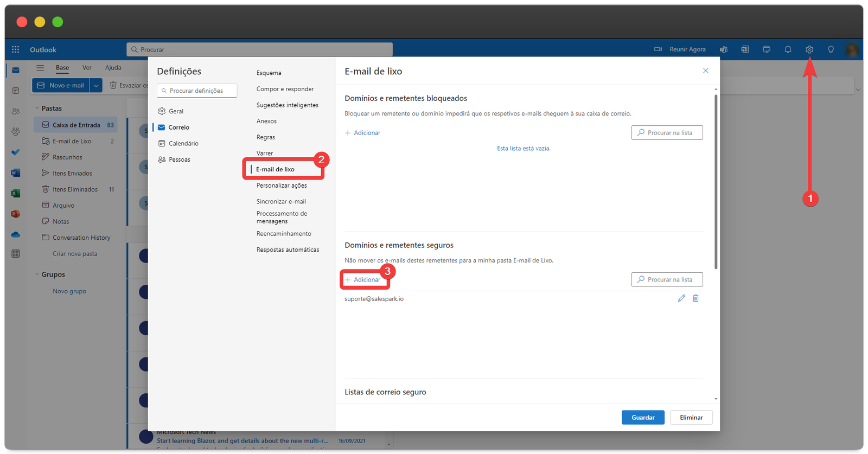This screenshot has width=868, height=454.
Task: Select E-mail de lixo settings item
Action: point(276,169)
